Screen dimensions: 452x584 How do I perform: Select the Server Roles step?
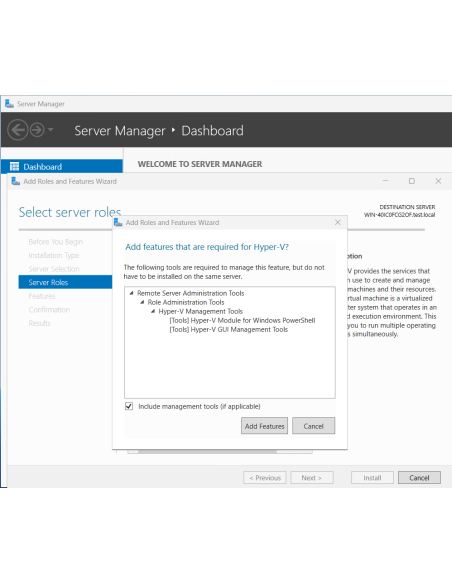[65, 282]
